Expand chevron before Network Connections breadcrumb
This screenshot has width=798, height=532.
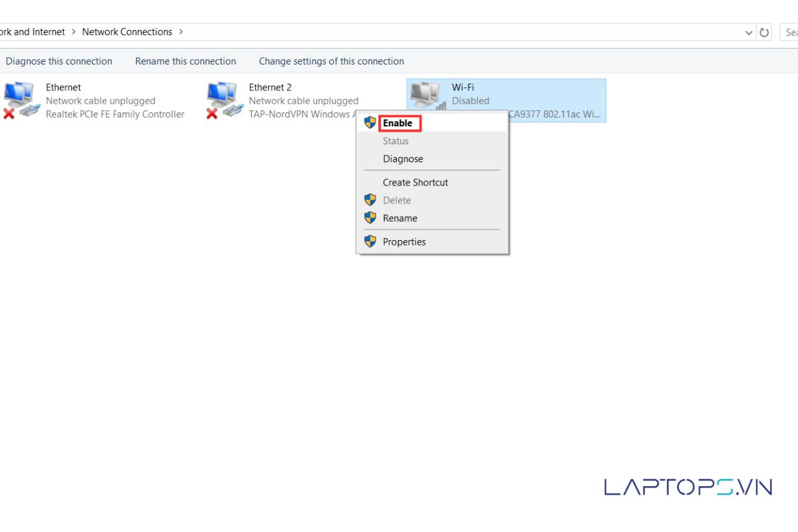point(74,32)
